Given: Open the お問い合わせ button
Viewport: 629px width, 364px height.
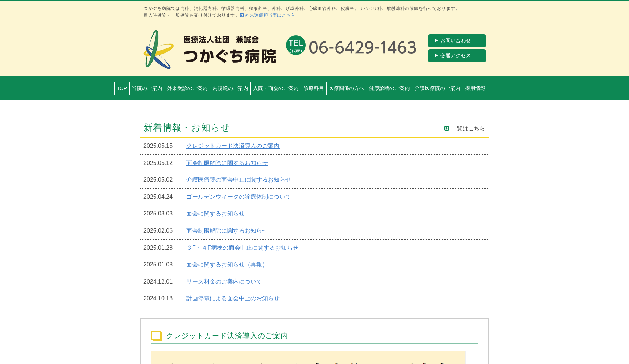Looking at the screenshot, I should click(x=457, y=40).
